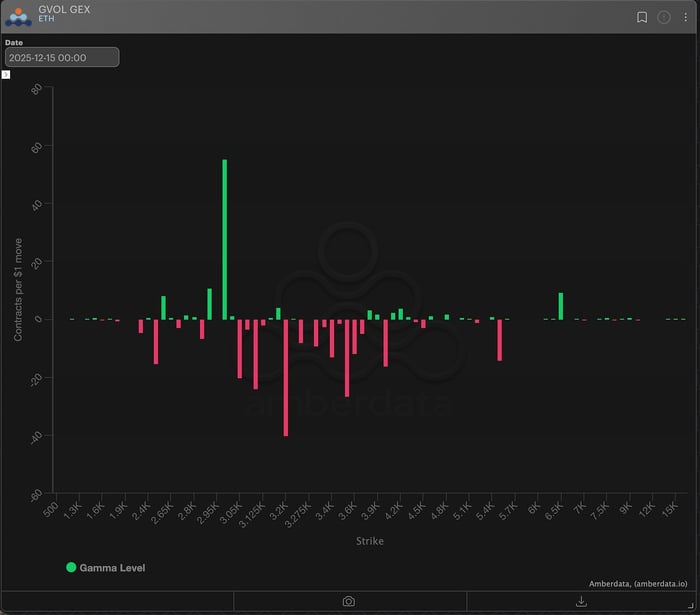Open the info circle icon in the header

click(x=664, y=17)
